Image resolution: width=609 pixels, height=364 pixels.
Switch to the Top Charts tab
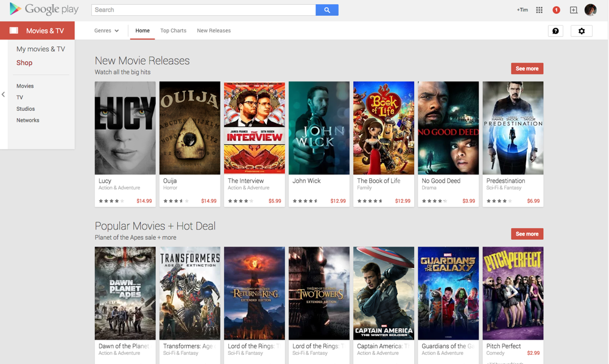pos(173,30)
